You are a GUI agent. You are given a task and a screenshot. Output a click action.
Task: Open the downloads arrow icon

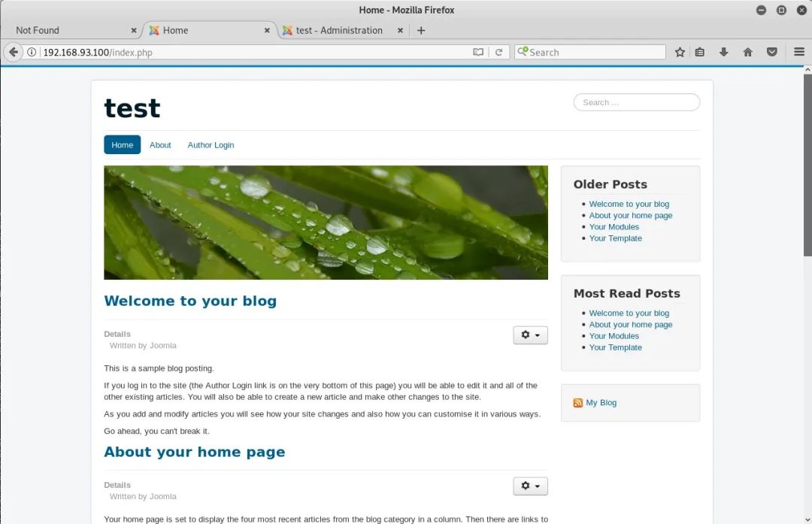click(723, 52)
